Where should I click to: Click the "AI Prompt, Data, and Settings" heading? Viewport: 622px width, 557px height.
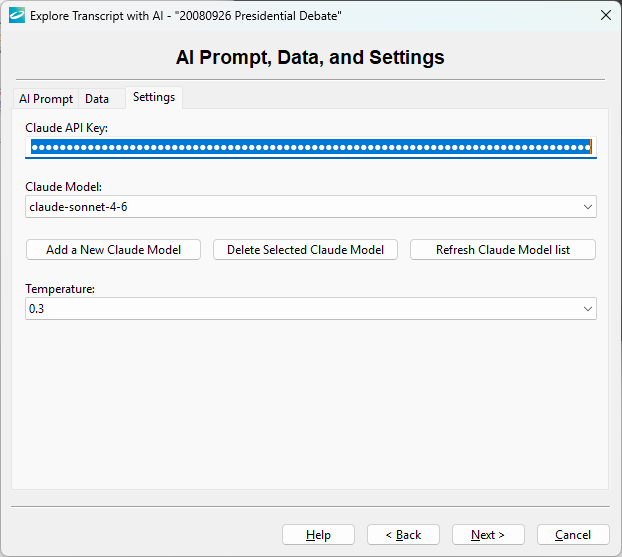pos(310,57)
